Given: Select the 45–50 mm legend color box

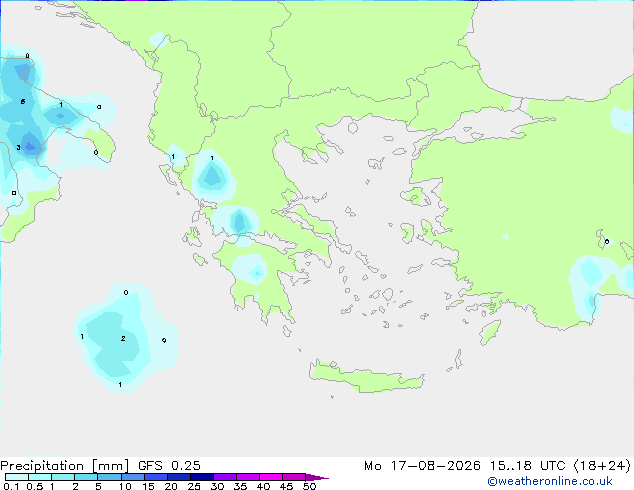Looking at the screenshot, I should (294, 477).
